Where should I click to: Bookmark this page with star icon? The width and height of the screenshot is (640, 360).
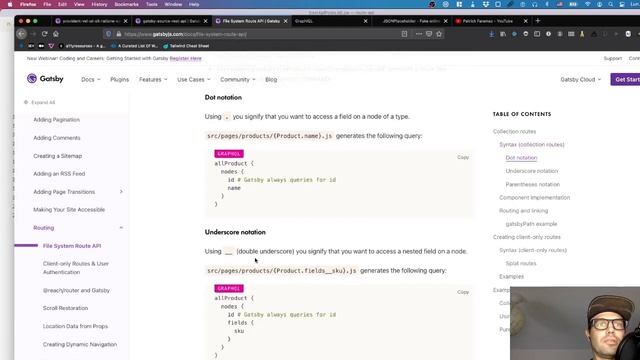click(x=439, y=34)
